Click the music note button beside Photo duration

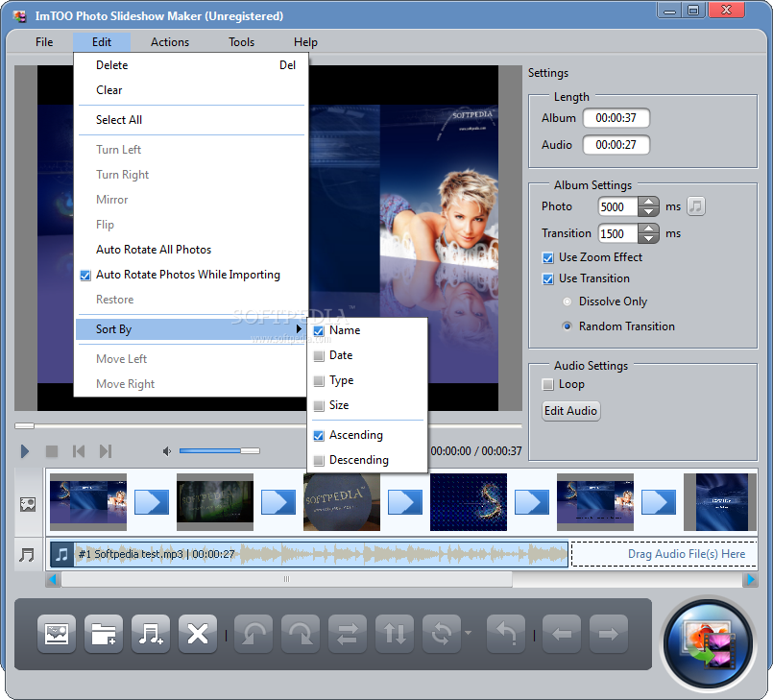[695, 206]
